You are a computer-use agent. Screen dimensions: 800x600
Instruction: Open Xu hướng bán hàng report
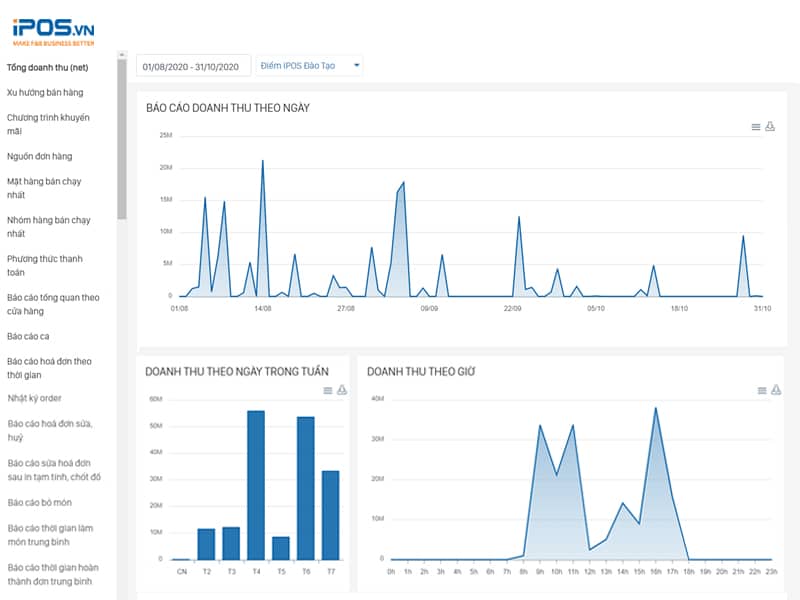coord(45,93)
